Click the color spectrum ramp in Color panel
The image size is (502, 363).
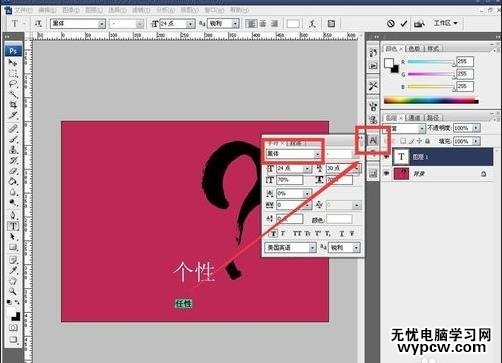[x=431, y=100]
